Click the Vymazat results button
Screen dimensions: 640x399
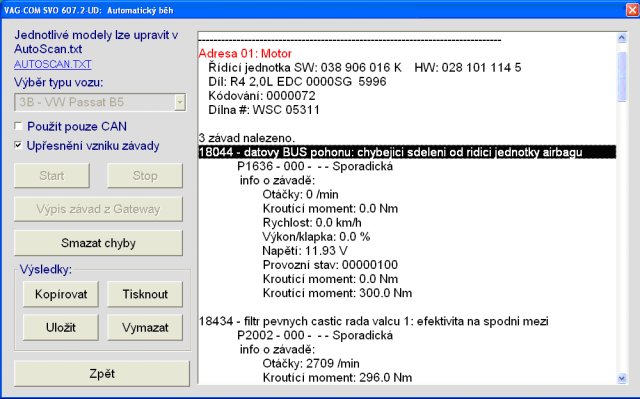click(x=145, y=327)
